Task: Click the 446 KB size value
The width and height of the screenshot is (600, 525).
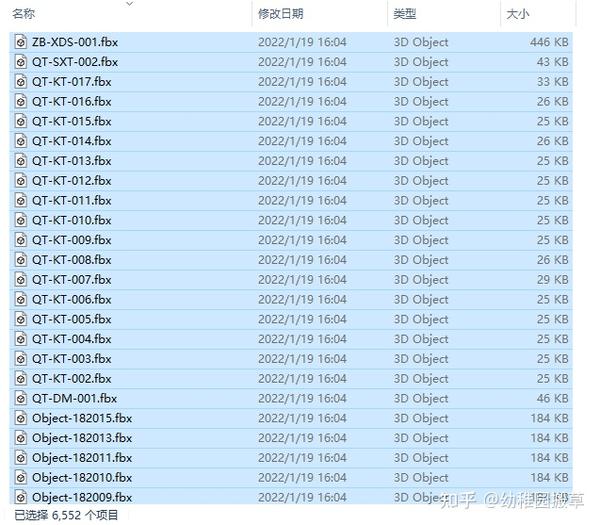Action: (x=549, y=42)
